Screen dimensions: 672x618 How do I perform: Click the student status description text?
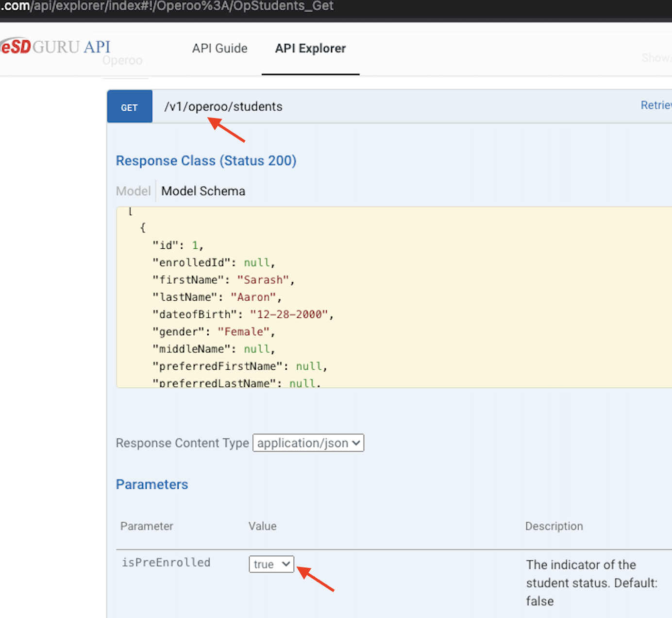592,583
